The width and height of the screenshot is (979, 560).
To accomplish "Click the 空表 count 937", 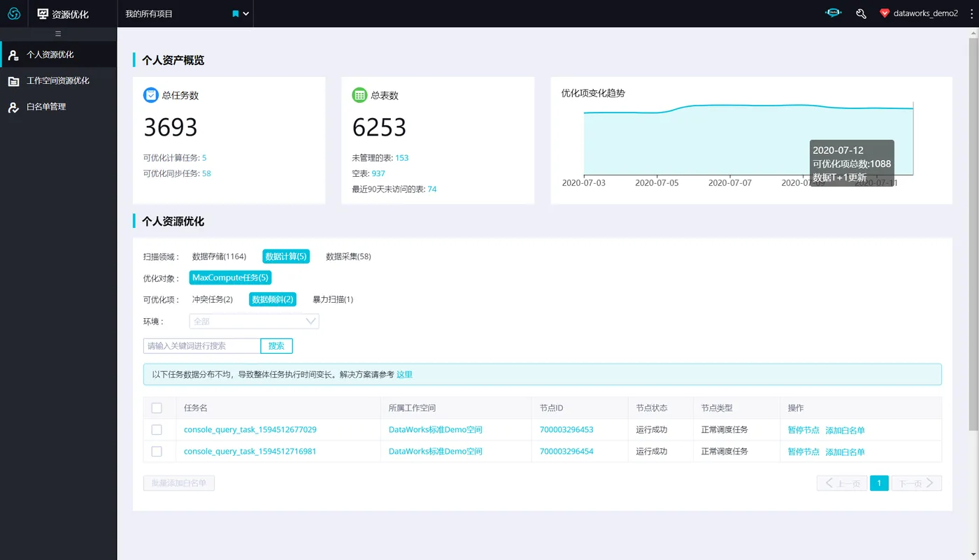I will pyautogui.click(x=378, y=173).
